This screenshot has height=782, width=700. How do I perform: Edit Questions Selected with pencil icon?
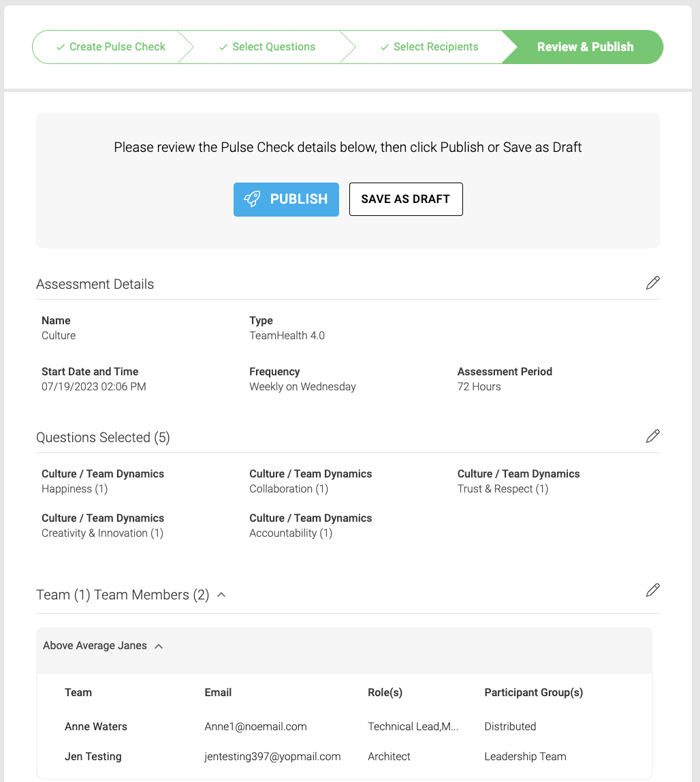(652, 436)
